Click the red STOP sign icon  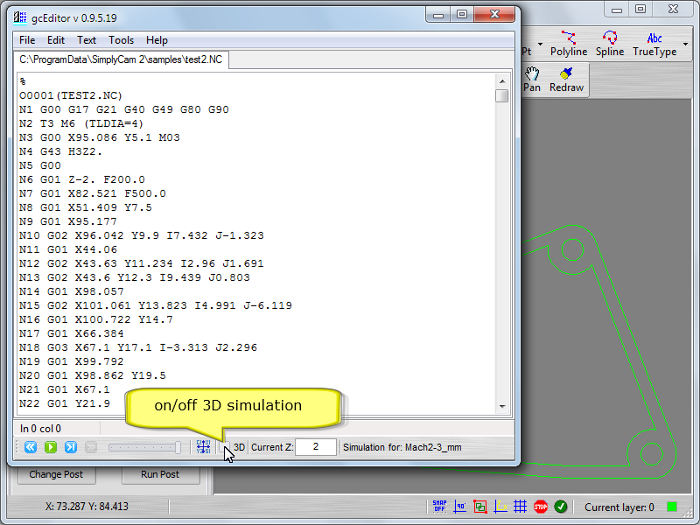click(540, 507)
